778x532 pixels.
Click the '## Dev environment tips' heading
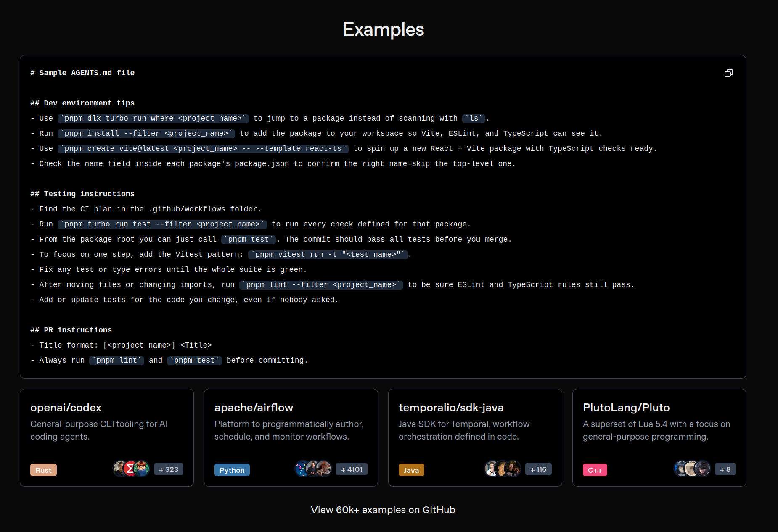(82, 103)
